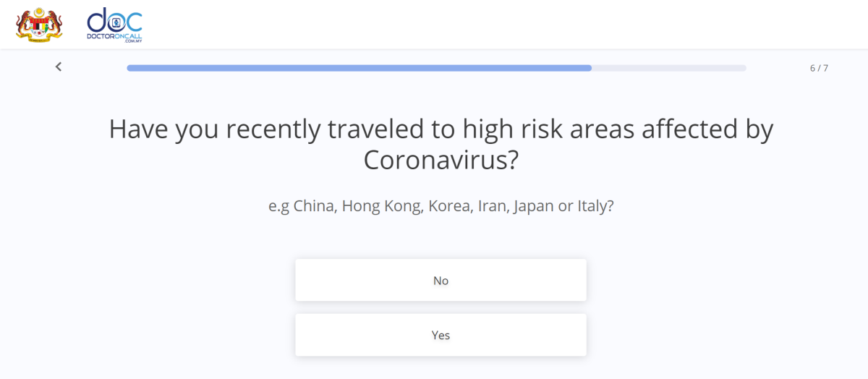Screen dimensions: 868x379
Task: Choose the "Yes" answer option
Action: point(441,335)
